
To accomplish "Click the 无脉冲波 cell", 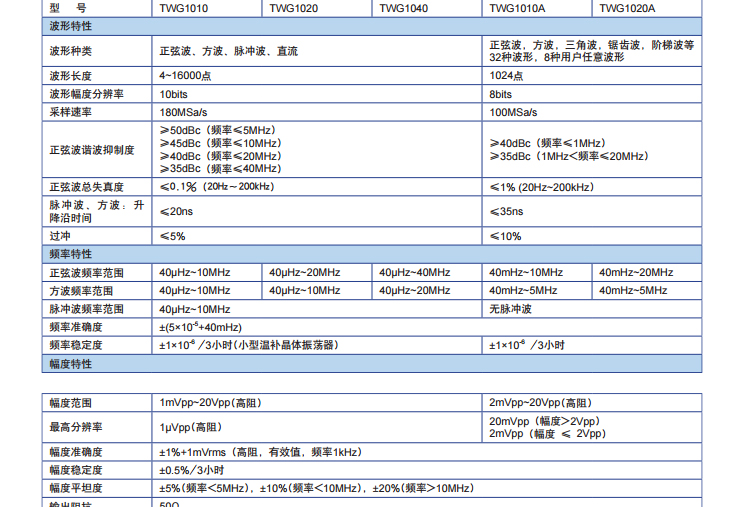I will [x=511, y=309].
